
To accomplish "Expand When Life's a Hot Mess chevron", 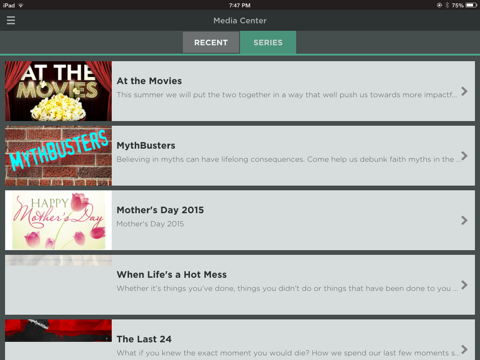I will click(464, 285).
